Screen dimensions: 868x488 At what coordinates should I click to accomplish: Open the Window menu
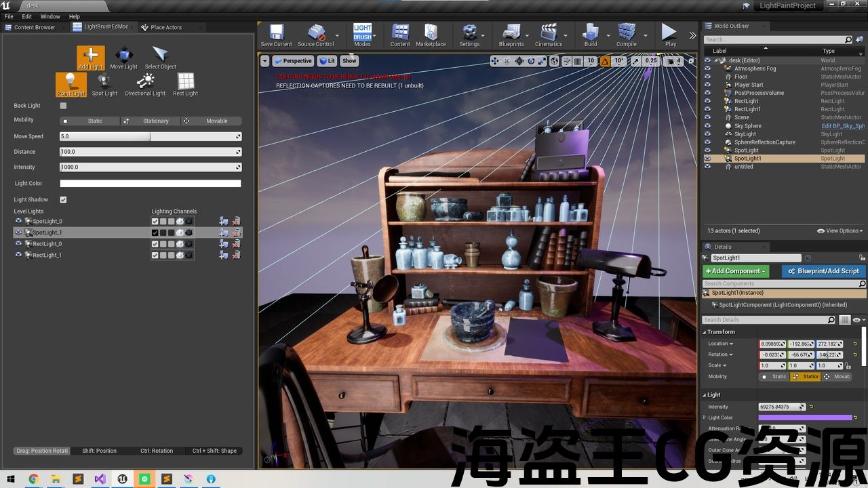click(x=50, y=16)
